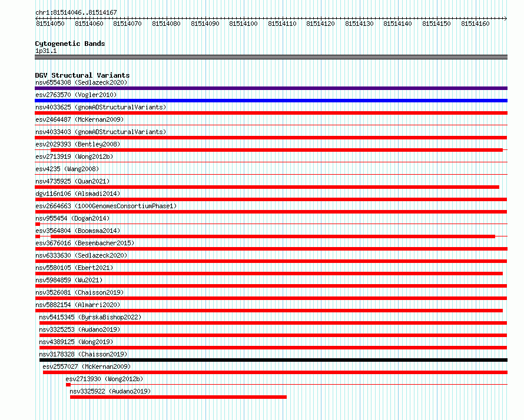Image resolution: width=524 pixels, height=420 pixels.
Task: Open nsv4033403 (gnomADStructuralVariants) entry
Action: [x=101, y=132]
